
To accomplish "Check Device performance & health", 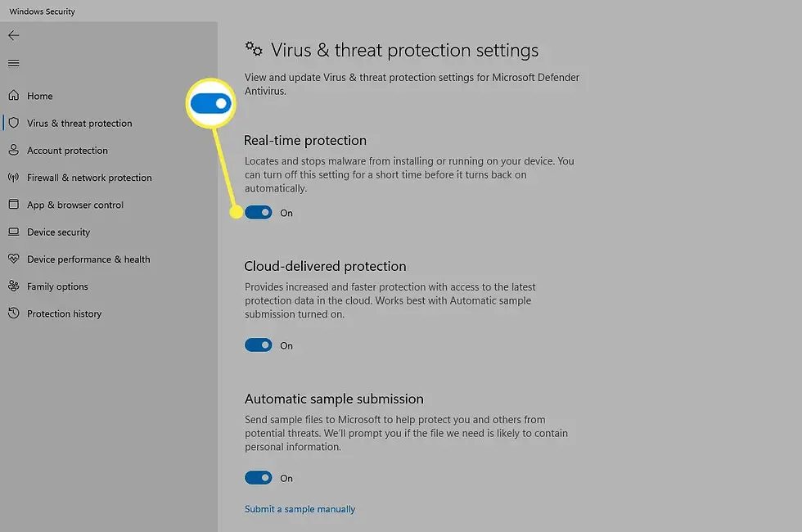I will coord(88,259).
